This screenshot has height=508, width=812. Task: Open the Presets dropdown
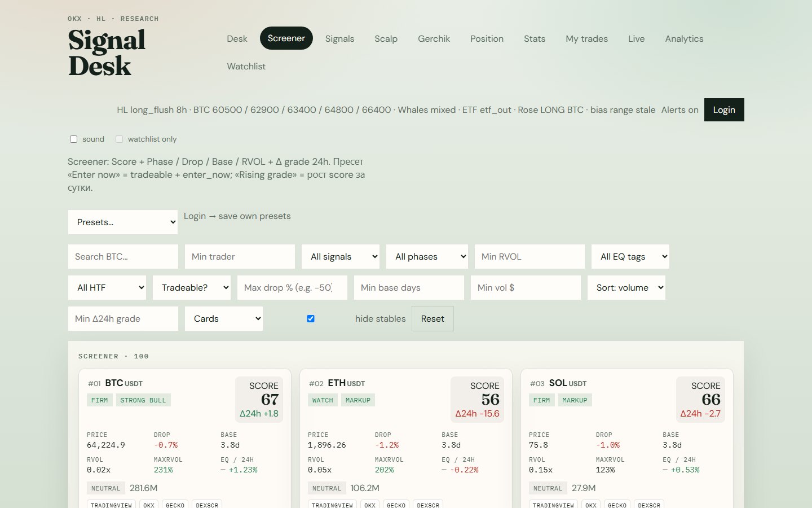point(123,222)
